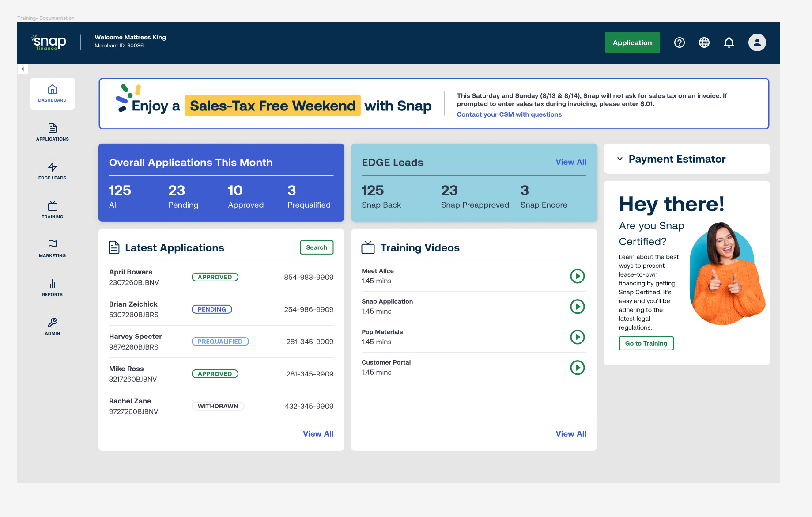Screen dimensions: 812x517
Task: Click the 10 Approved stat
Action: click(x=245, y=196)
